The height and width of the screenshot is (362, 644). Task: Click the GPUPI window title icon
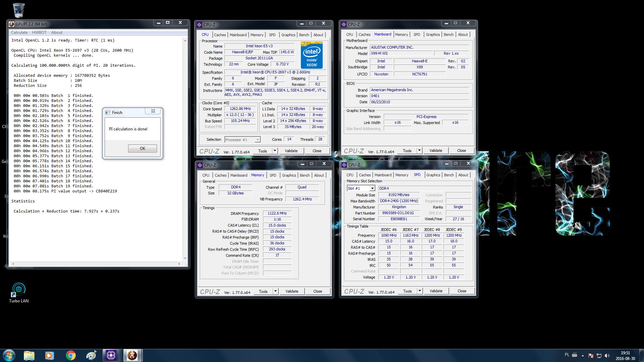(x=11, y=24)
